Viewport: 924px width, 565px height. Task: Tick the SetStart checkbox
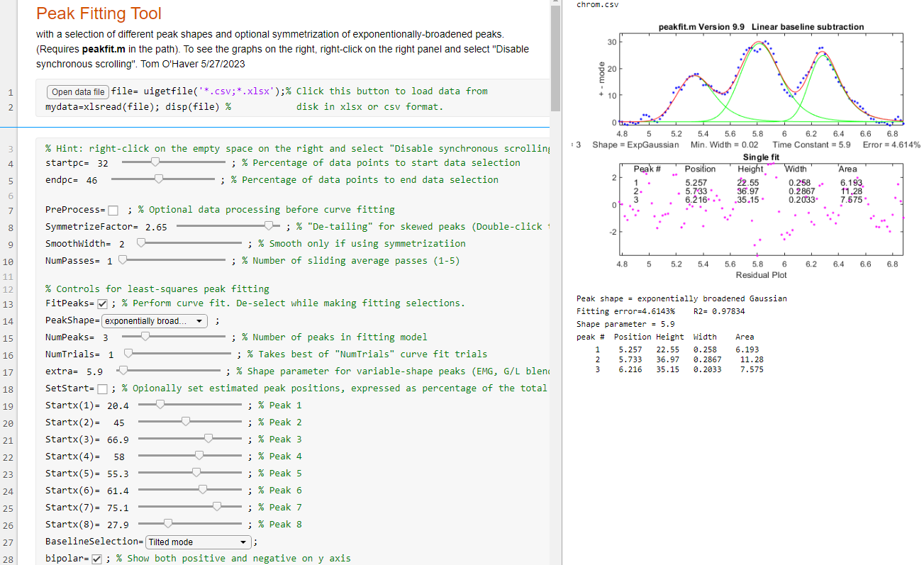[x=102, y=388]
